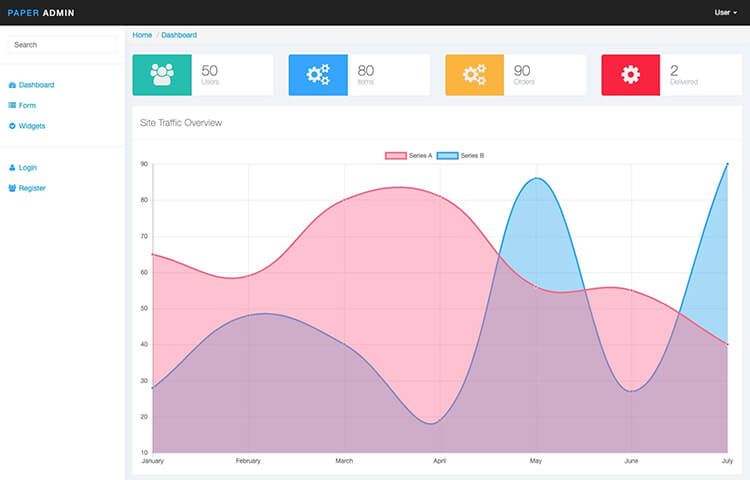The height and width of the screenshot is (480, 750).
Task: Click the Home breadcrumb link
Action: coord(142,35)
